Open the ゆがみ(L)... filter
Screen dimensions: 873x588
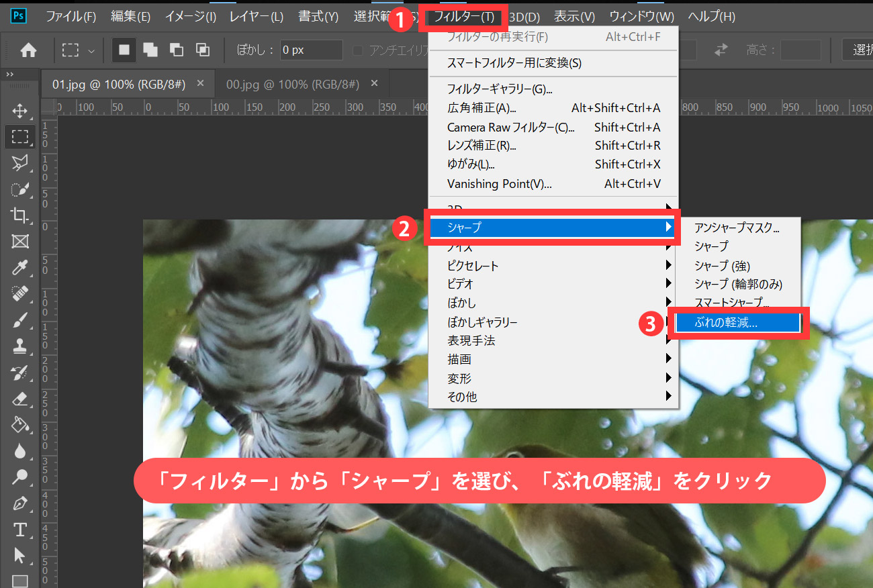tap(554, 164)
